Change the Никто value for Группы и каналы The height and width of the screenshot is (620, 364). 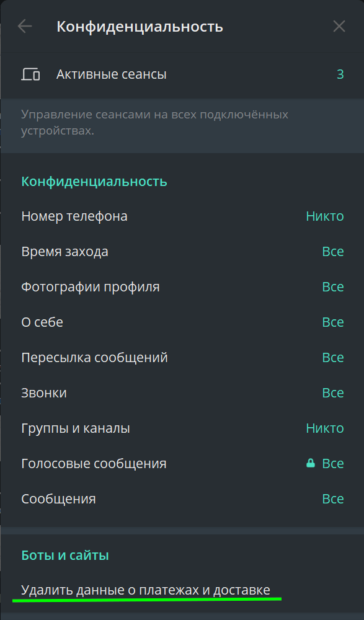(325, 428)
